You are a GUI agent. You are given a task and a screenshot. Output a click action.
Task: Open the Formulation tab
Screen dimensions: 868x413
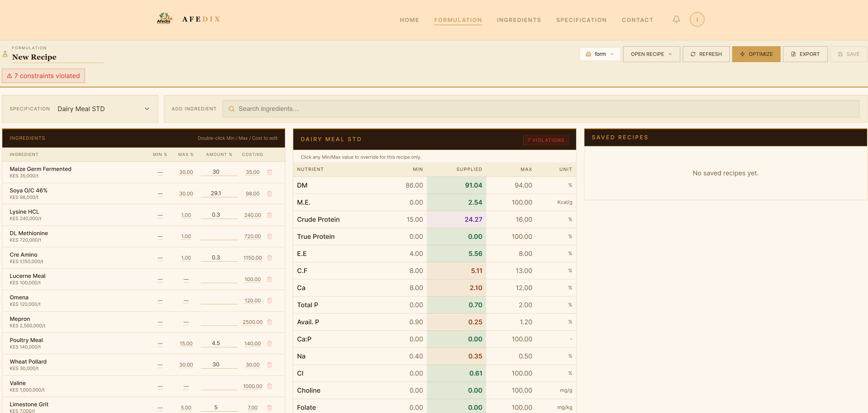click(458, 20)
